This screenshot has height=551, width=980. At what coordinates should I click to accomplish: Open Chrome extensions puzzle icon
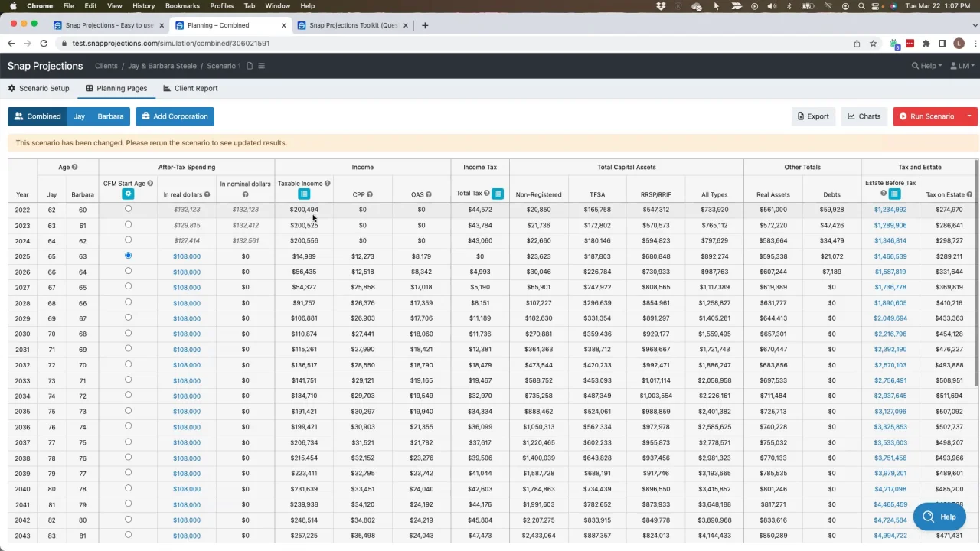tap(926, 44)
